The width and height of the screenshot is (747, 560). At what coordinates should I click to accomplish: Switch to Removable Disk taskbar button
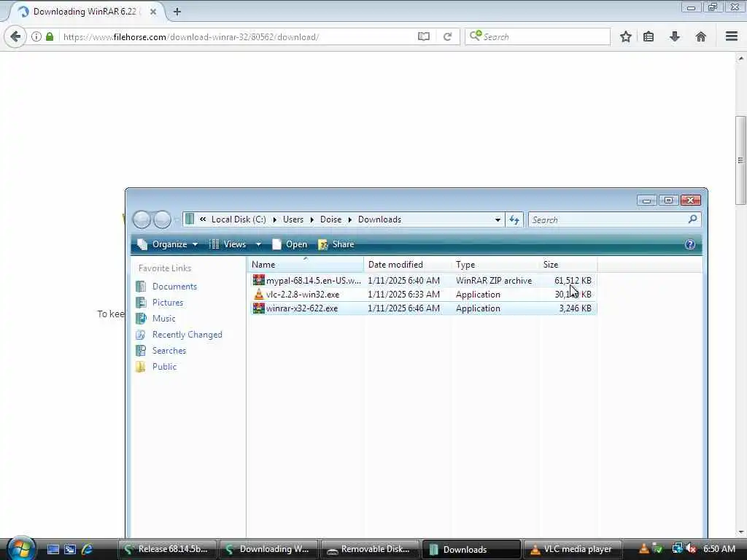pos(370,549)
